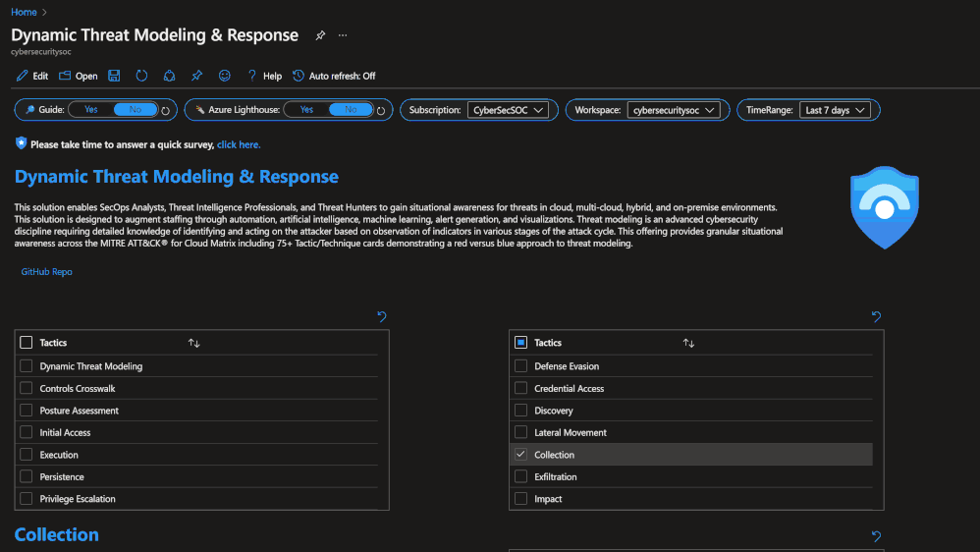980x552 pixels.
Task: Click Dynamic Threat Modeling & Response blue heading
Action: coord(176,176)
